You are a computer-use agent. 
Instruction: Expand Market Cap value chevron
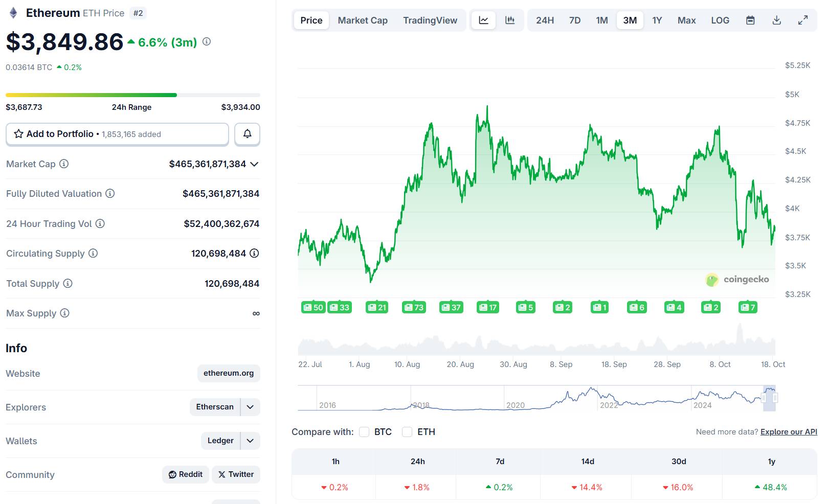(255, 164)
